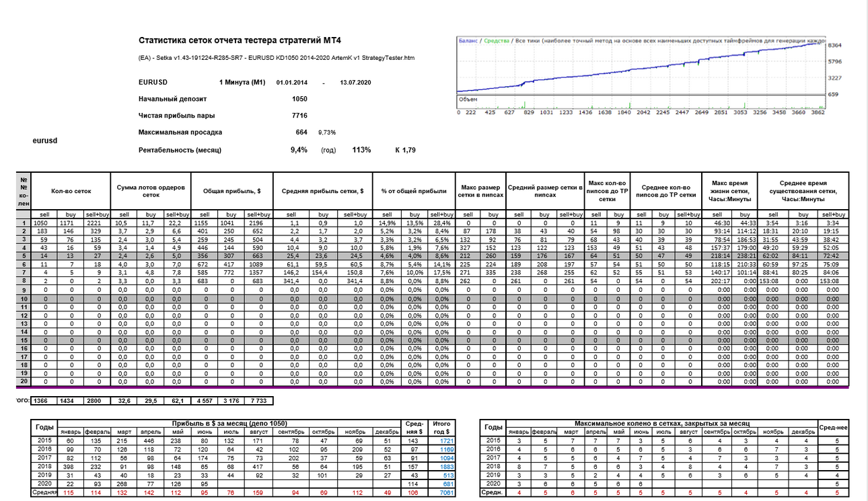Viewport: 868px width, 501px height.
Task: Click 'Баланс' legend label in chart
Action: (468, 41)
